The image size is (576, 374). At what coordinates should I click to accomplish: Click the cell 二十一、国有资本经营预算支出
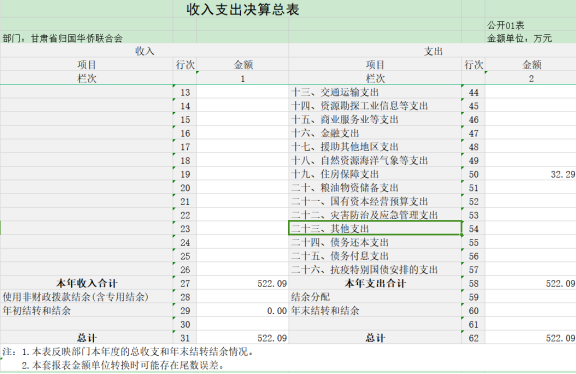pos(375,201)
